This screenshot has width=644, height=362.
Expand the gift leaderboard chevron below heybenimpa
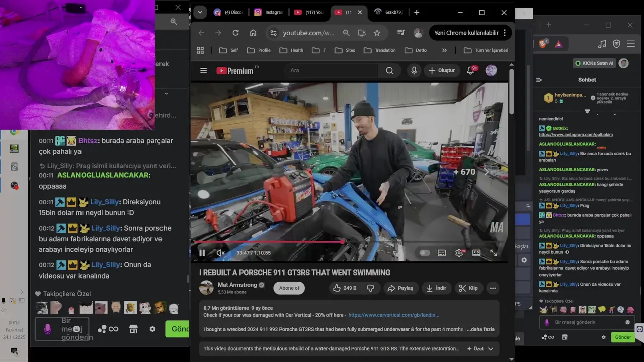click(x=587, y=111)
